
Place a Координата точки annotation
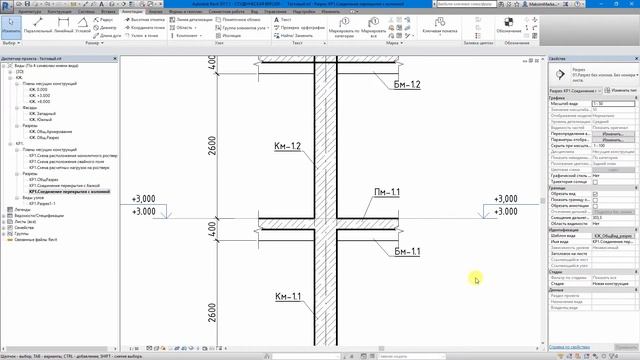tap(144, 28)
